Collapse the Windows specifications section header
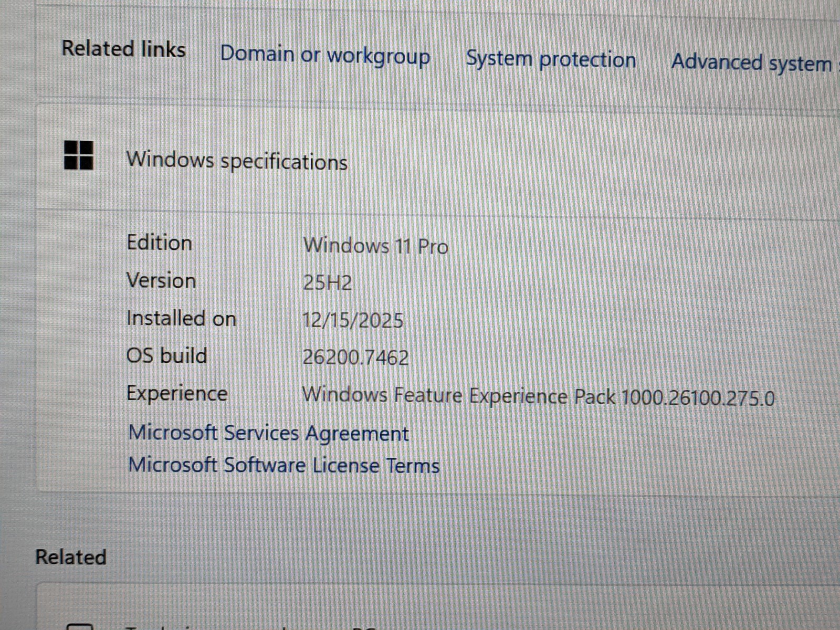 pyautogui.click(x=438, y=160)
